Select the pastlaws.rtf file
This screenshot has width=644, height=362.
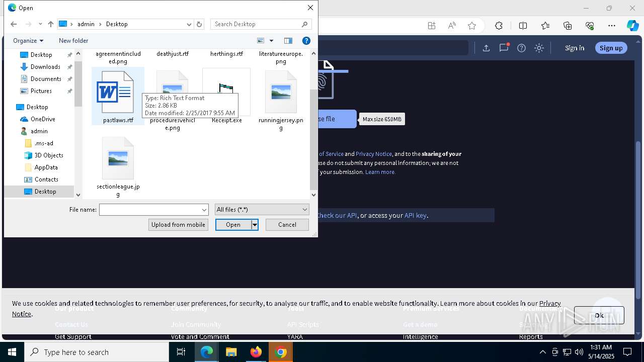click(x=118, y=97)
